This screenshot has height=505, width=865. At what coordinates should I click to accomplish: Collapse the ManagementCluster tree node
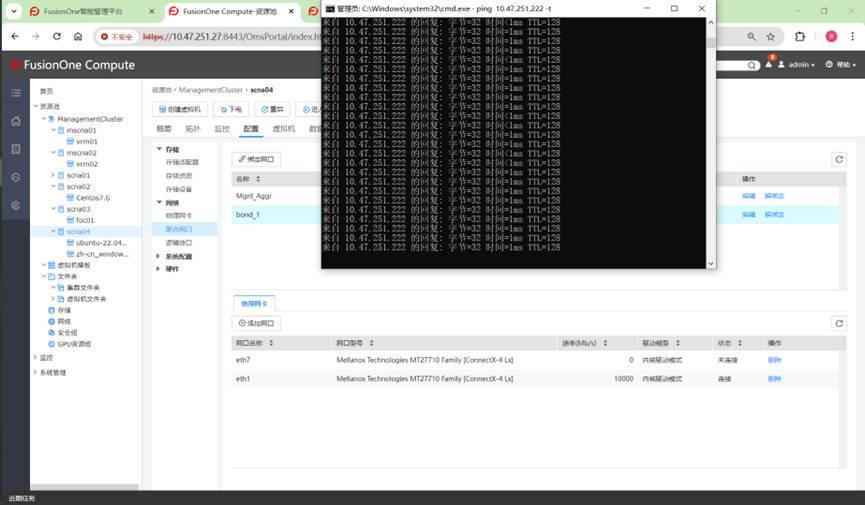coord(44,119)
